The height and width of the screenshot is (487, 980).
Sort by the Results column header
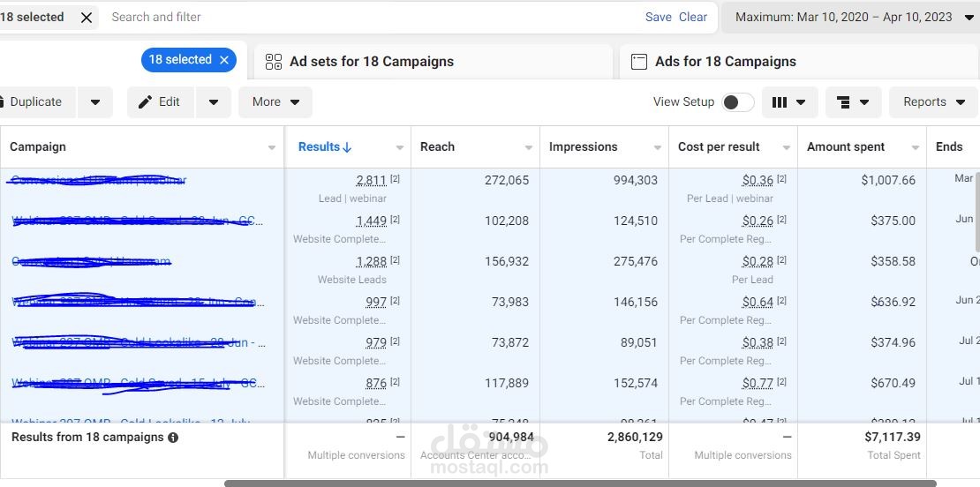click(325, 147)
